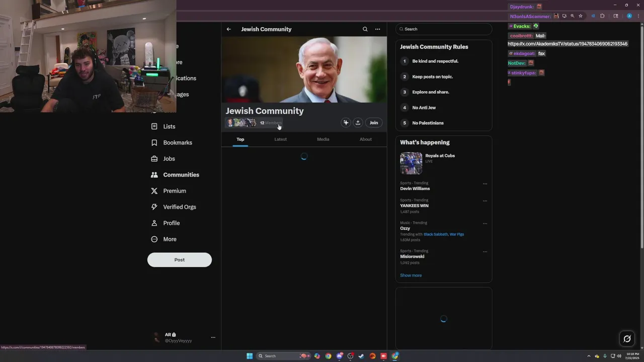644x362 pixels.
Task: Open the Grok floating button
Action: (627, 339)
